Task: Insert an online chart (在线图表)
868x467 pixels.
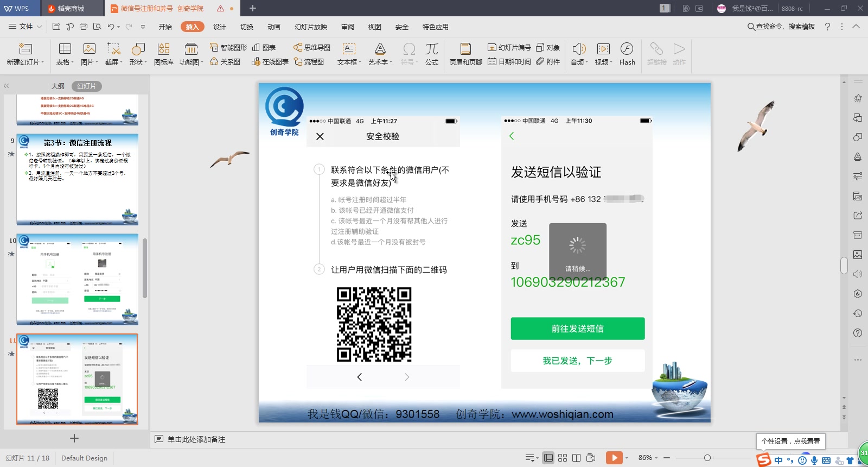Action: pos(270,62)
